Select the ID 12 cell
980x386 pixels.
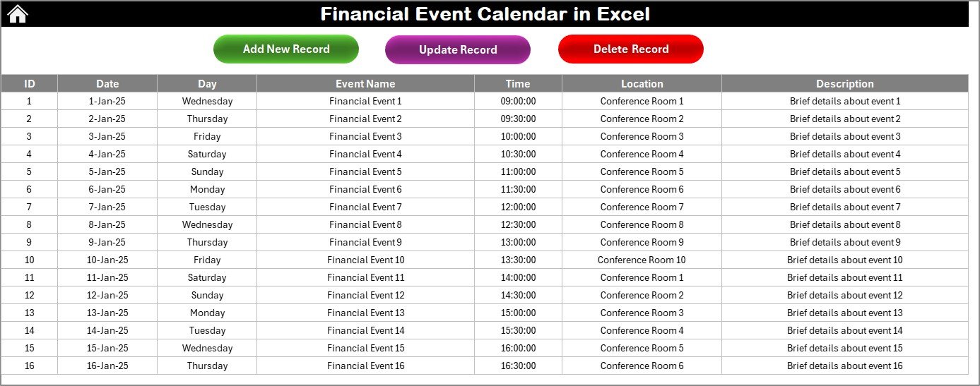[29, 295]
